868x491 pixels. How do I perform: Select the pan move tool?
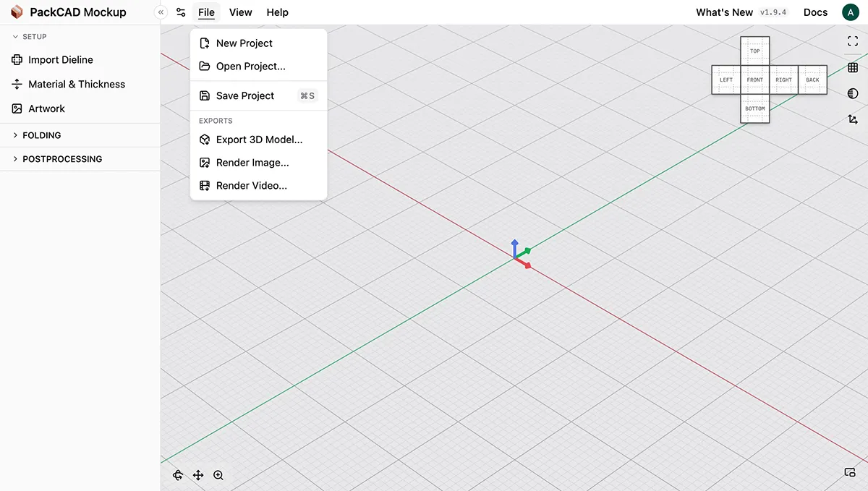198,475
